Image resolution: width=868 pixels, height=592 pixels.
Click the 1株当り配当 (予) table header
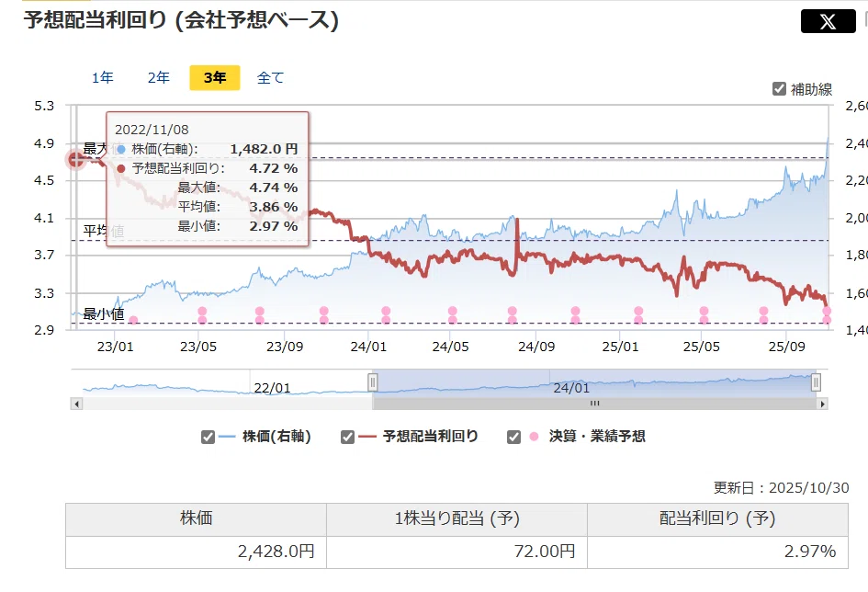[457, 518]
